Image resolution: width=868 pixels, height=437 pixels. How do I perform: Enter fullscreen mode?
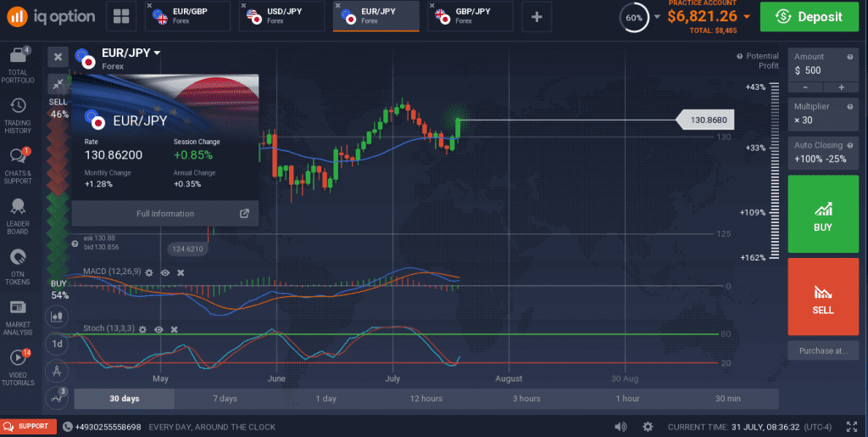tap(852, 427)
